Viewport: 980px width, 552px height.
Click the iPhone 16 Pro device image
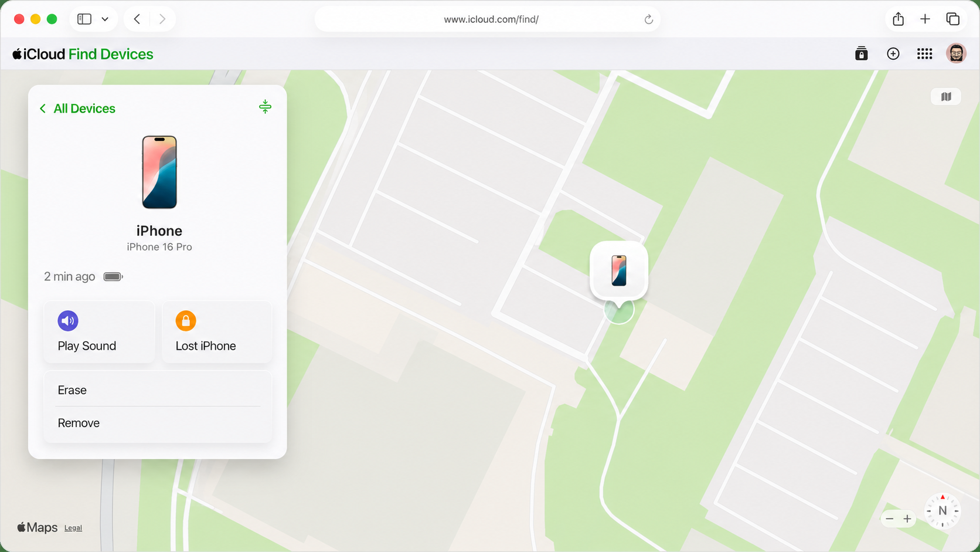[x=159, y=172]
